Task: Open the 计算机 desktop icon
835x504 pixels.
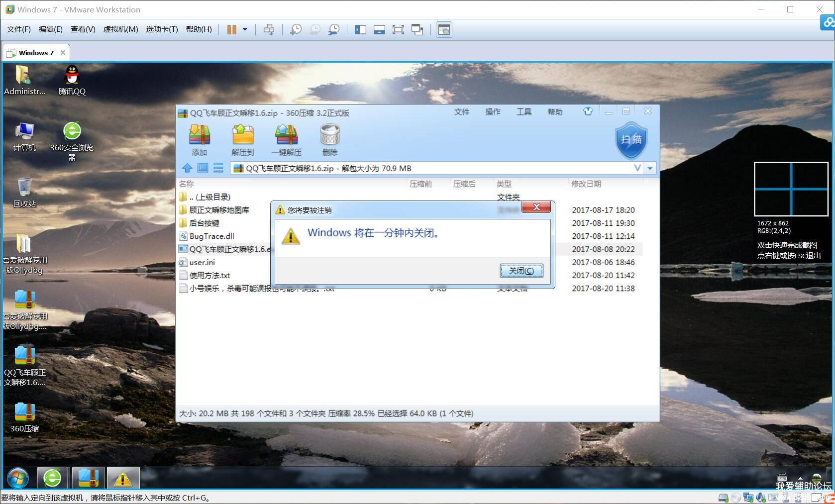Action: click(x=24, y=136)
